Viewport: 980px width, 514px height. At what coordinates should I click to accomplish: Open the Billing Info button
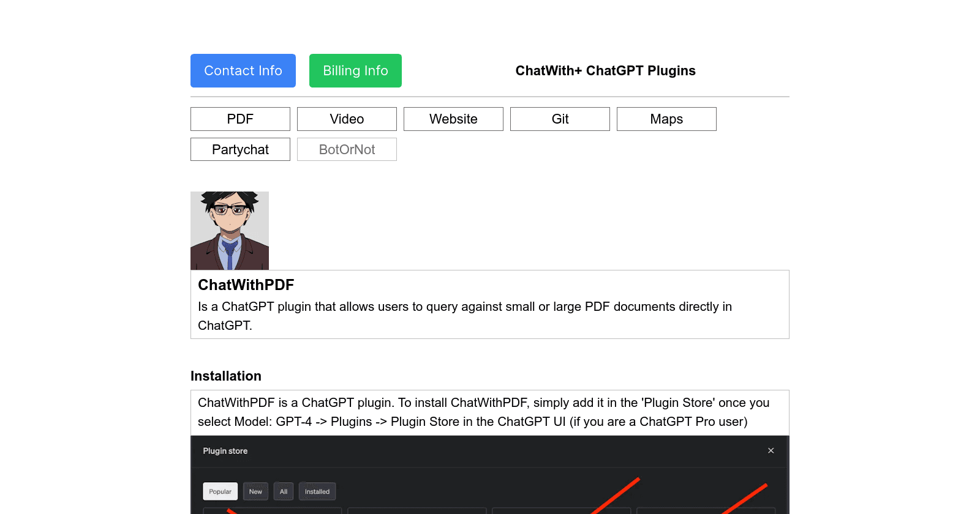(355, 70)
